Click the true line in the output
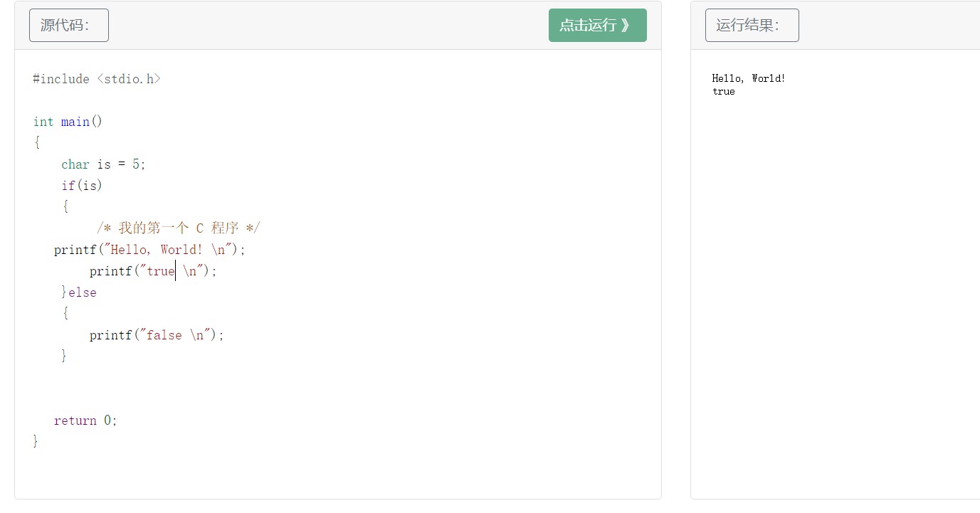Viewport: 980px width, 513px height. point(724,92)
